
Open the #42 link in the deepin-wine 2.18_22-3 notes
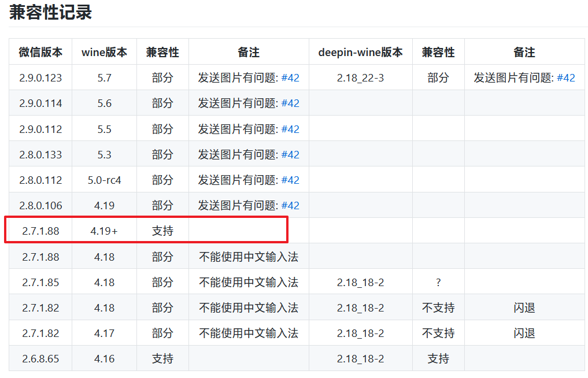[x=566, y=77]
